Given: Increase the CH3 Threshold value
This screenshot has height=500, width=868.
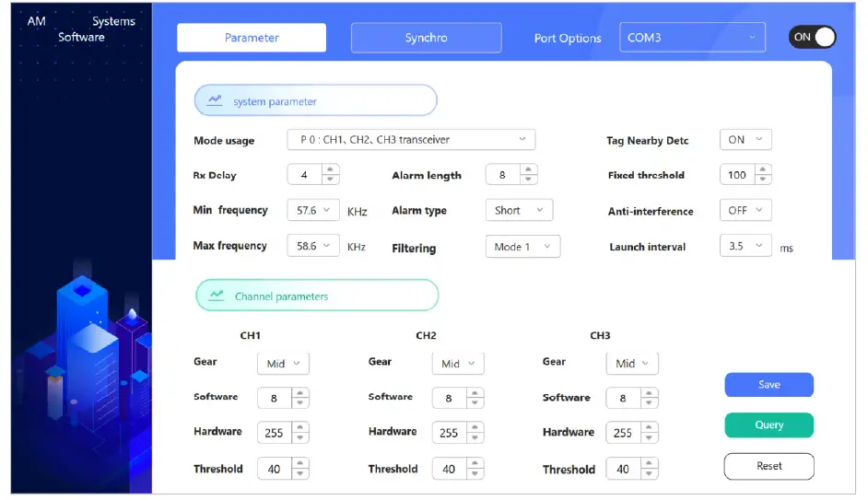Looking at the screenshot, I should [x=649, y=463].
